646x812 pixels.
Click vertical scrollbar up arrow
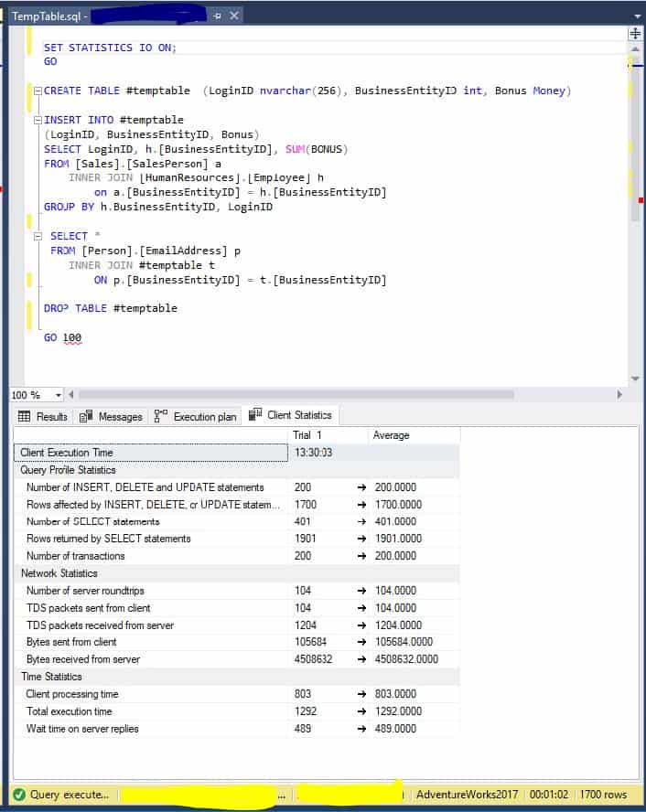pos(635,48)
